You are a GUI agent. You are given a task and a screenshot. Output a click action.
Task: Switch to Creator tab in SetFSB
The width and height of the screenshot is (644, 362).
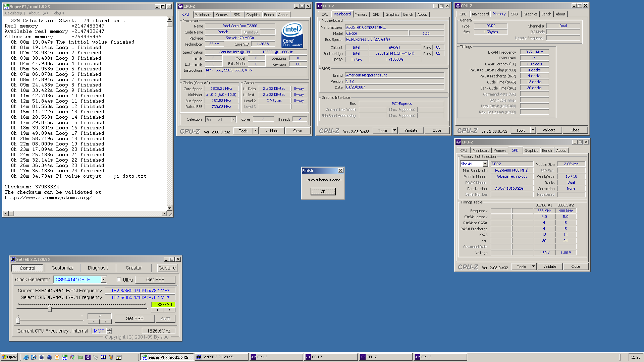(x=133, y=268)
